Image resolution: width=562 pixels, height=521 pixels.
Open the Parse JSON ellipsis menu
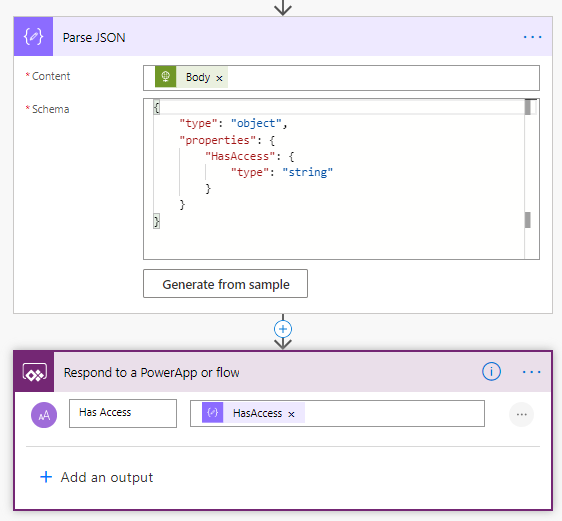(532, 37)
